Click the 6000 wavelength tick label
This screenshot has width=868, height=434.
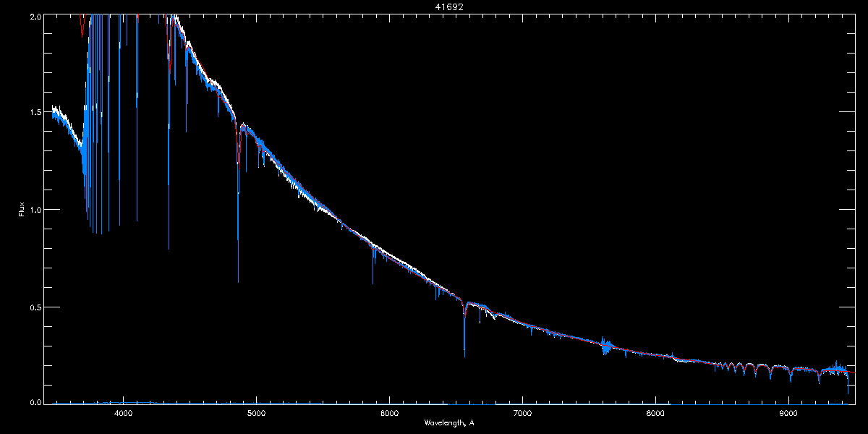[x=389, y=414]
